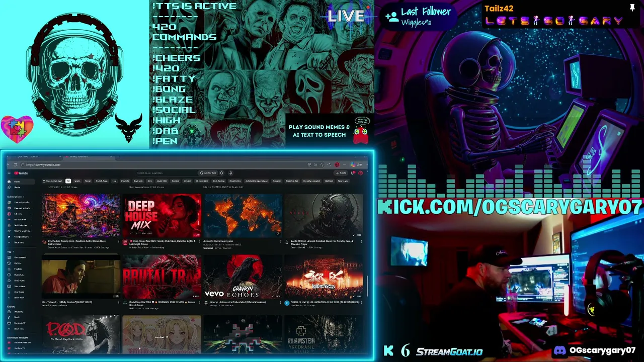The image size is (644, 362).
Task: Open the P.O.D. video thumbnail
Action: click(81, 334)
